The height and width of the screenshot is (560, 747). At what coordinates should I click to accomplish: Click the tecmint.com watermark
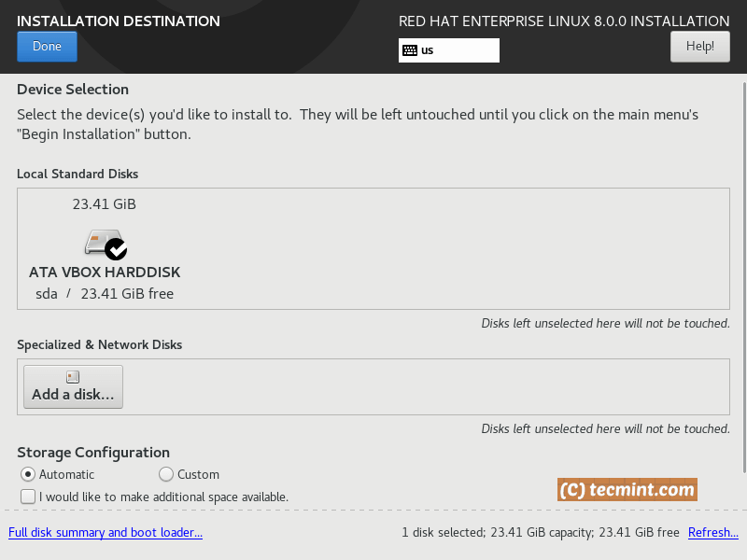[x=627, y=489]
